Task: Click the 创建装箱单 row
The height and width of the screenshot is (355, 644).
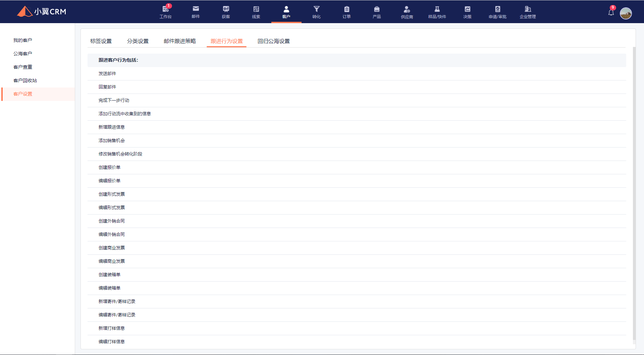Action: (357, 275)
